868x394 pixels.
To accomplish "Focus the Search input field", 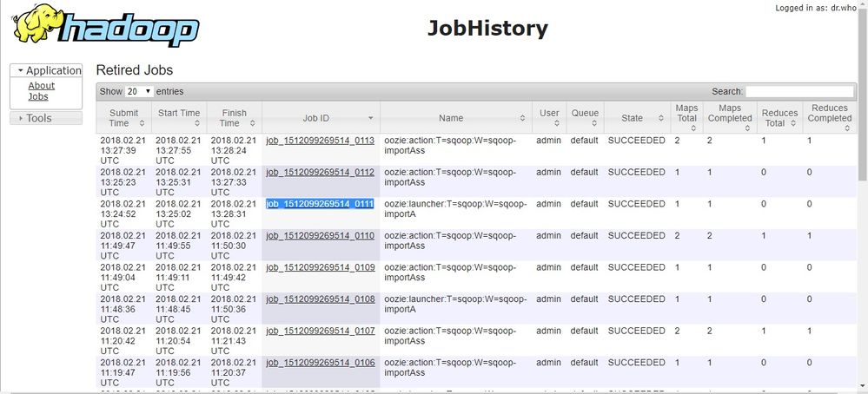I will 799,91.
